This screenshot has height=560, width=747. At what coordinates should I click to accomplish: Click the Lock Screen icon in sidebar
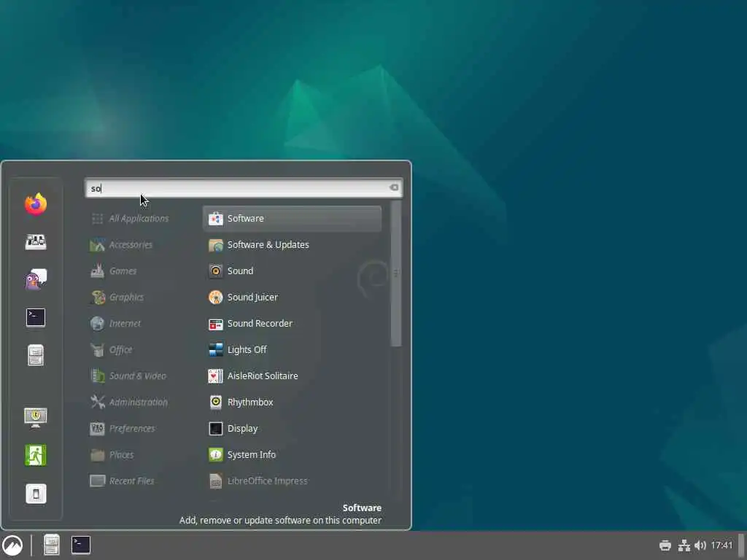point(36,418)
